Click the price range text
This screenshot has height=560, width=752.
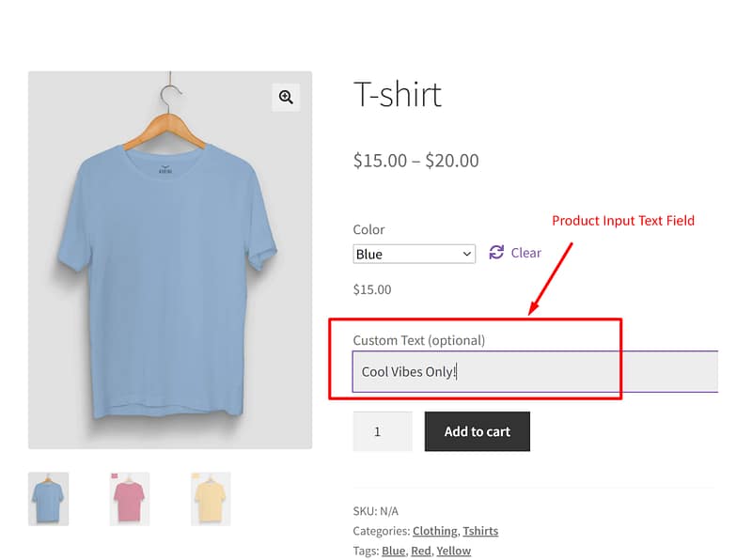(415, 161)
